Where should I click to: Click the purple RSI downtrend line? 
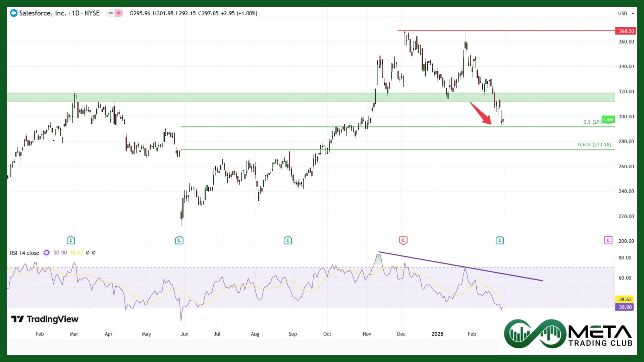[x=461, y=266]
